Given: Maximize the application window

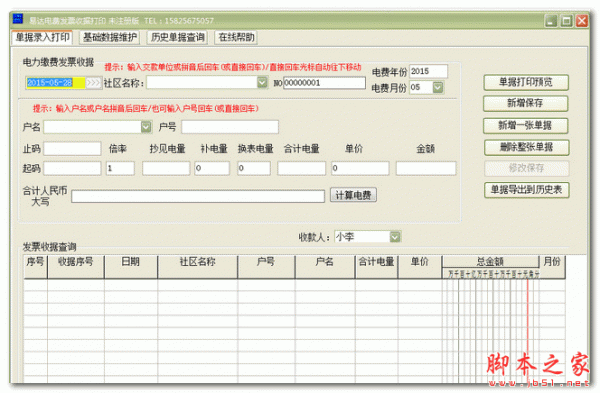Looking at the screenshot, I should (566, 21).
